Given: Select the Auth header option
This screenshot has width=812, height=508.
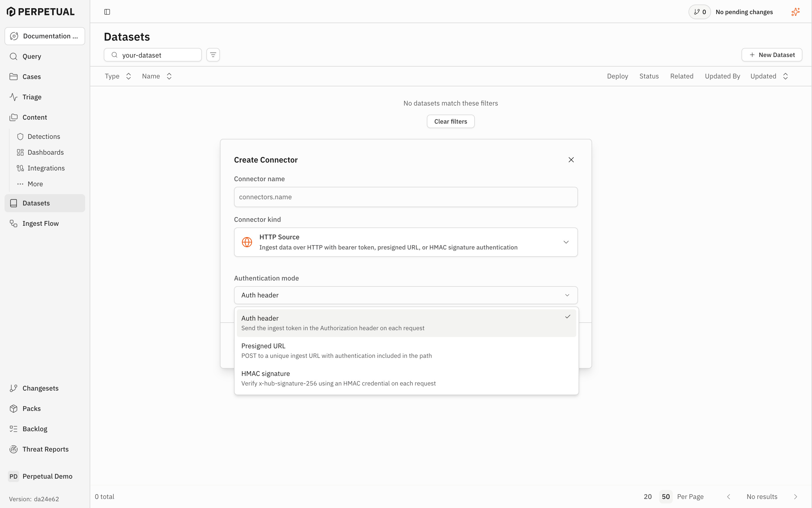Looking at the screenshot, I should [406, 323].
